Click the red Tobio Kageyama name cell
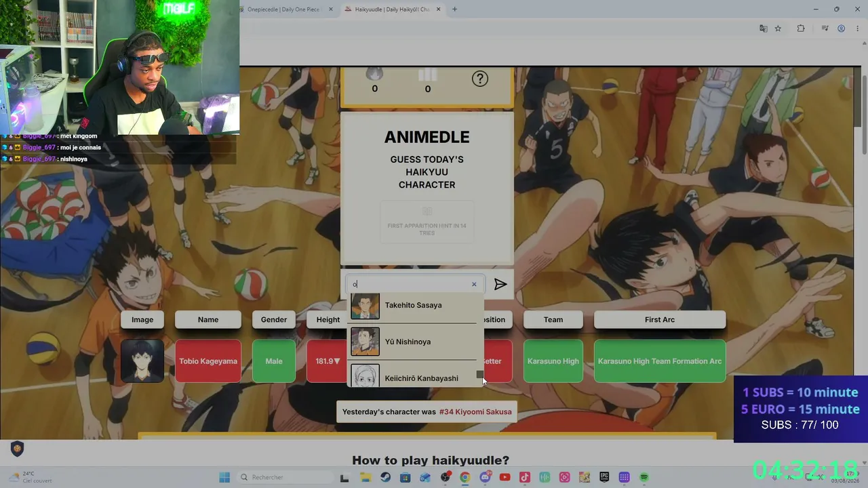Viewport: 868px width, 488px height. (x=208, y=361)
